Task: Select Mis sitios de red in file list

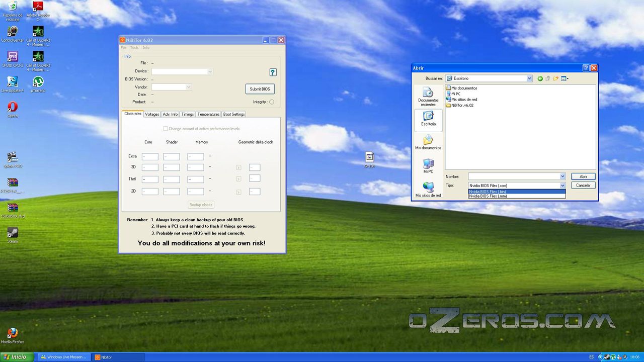Action: 461,100
